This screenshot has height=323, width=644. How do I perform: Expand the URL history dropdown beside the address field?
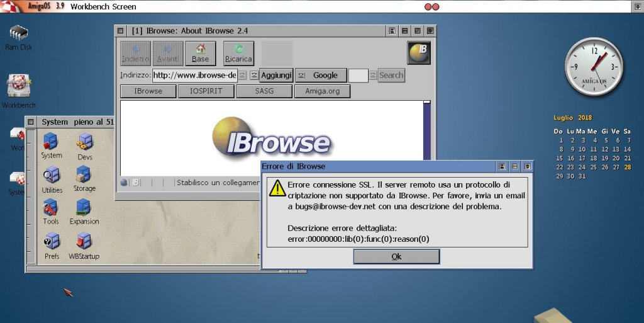pos(253,76)
